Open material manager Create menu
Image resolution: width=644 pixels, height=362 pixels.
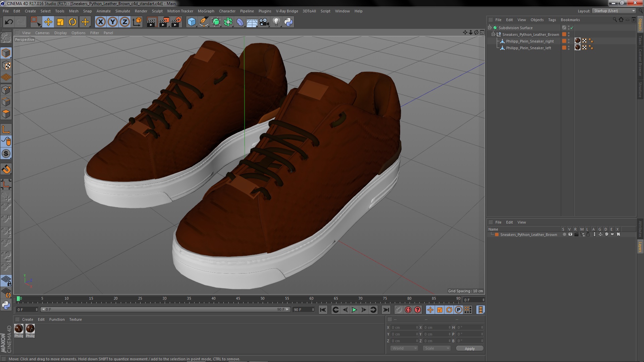coord(28,319)
